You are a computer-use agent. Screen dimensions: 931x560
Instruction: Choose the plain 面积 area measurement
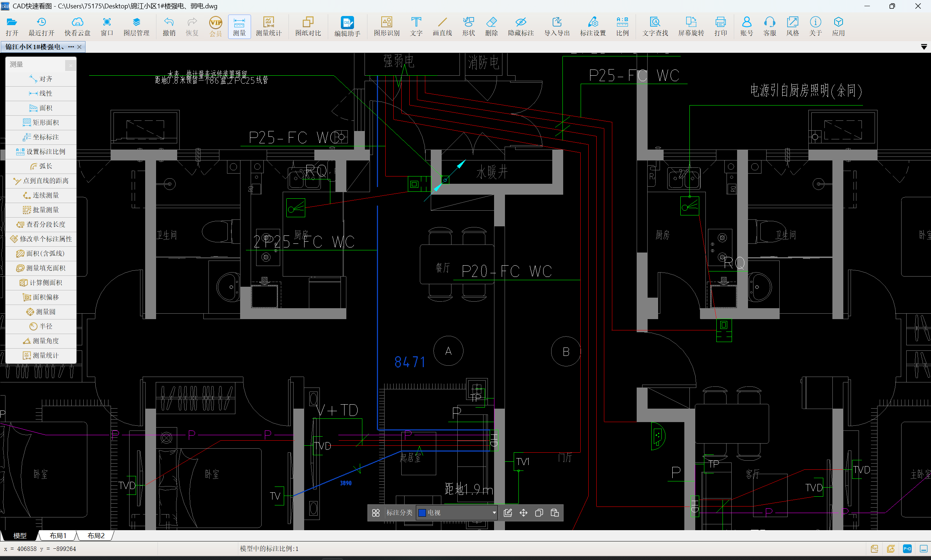click(x=41, y=108)
